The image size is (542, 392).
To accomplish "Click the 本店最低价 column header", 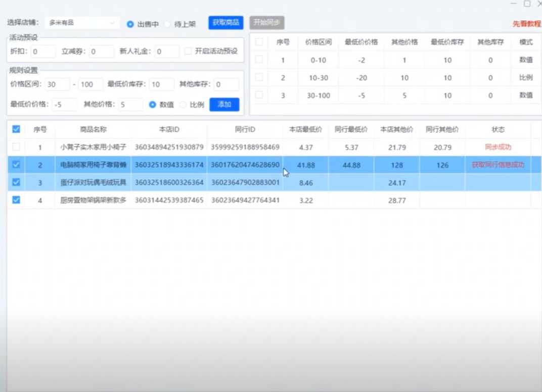I will pyautogui.click(x=305, y=130).
